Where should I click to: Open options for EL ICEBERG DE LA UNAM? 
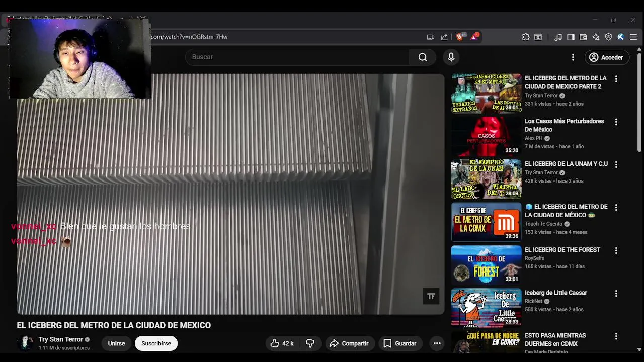616,165
